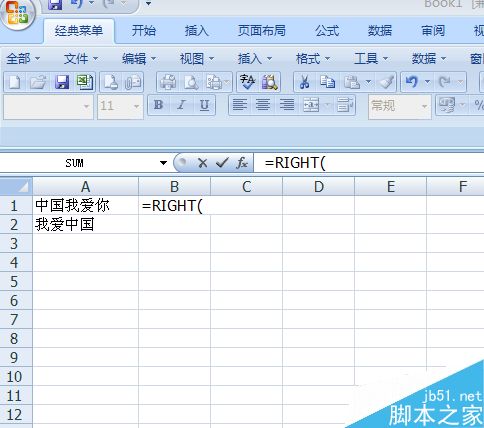The height and width of the screenshot is (428, 484).
Task: Center align the text
Action: (x=263, y=105)
